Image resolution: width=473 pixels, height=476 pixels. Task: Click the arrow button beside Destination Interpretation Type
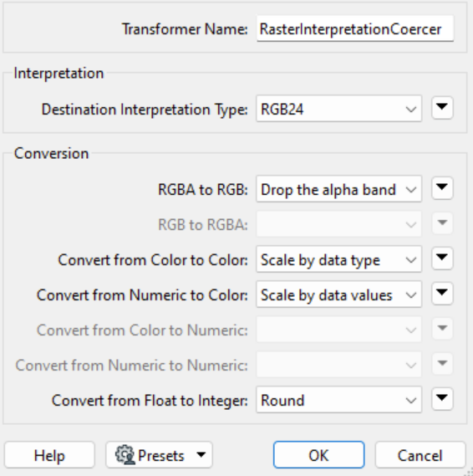coord(442,108)
